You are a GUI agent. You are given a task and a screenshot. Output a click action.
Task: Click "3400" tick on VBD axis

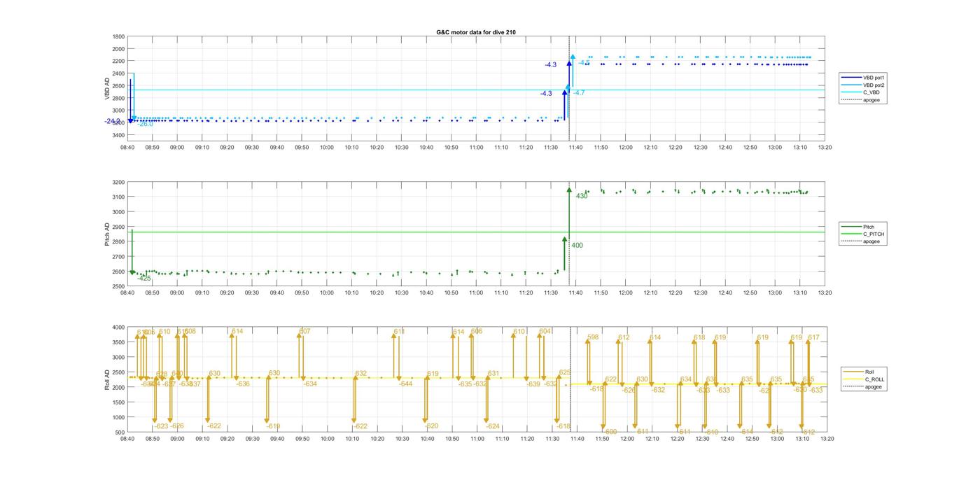118,135
